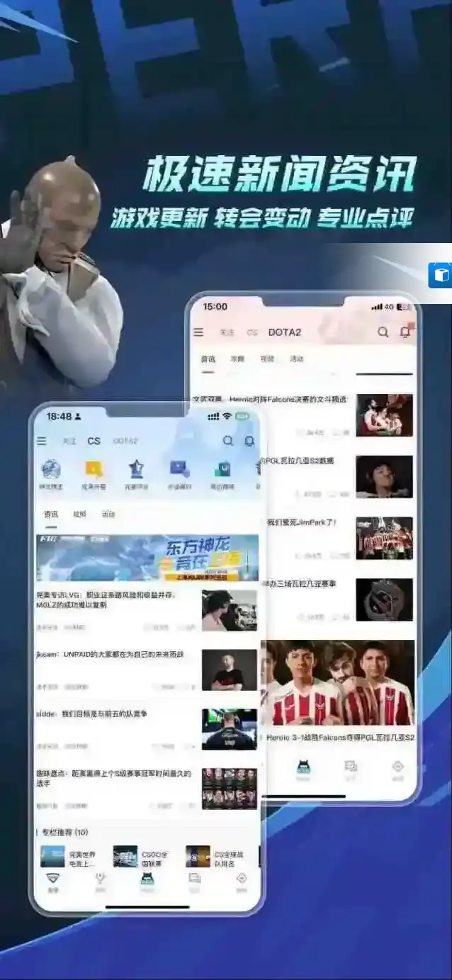Open 趣味盘点 article headline

tap(114, 779)
